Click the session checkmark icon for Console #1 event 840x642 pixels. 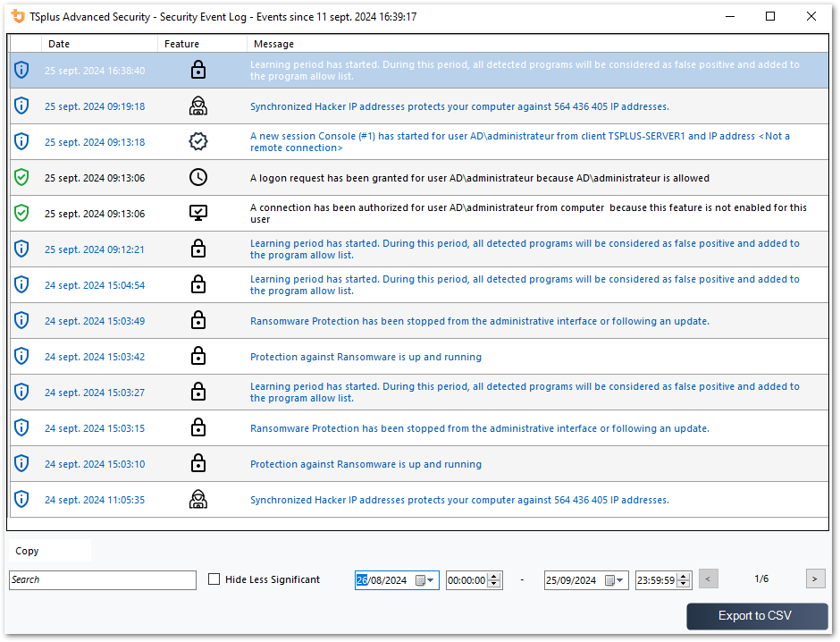coord(198,140)
